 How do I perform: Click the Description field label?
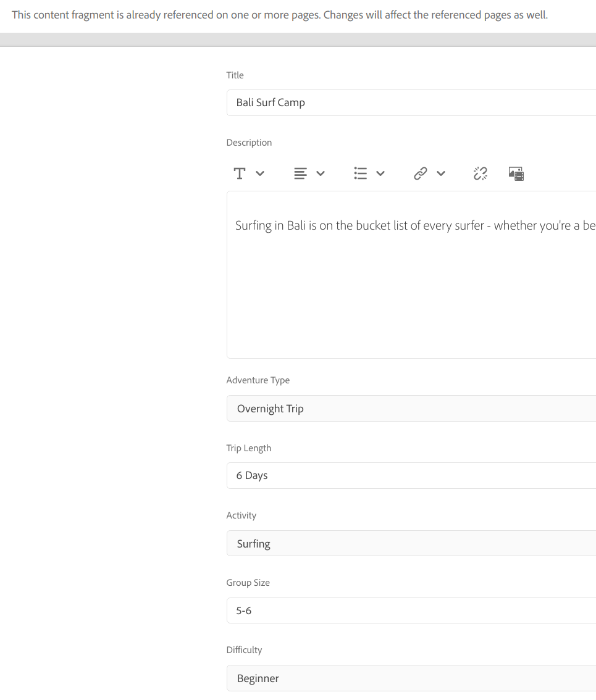point(249,143)
